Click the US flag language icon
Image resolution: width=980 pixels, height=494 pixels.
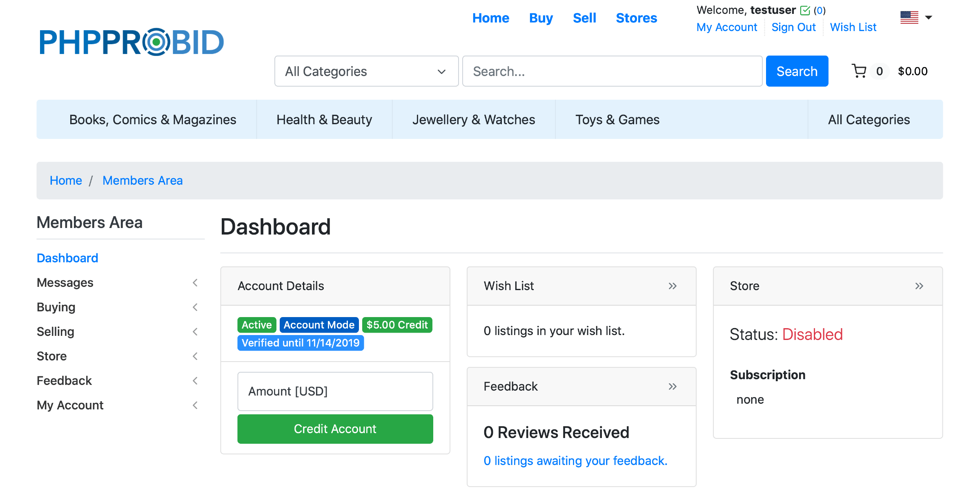coord(909,18)
